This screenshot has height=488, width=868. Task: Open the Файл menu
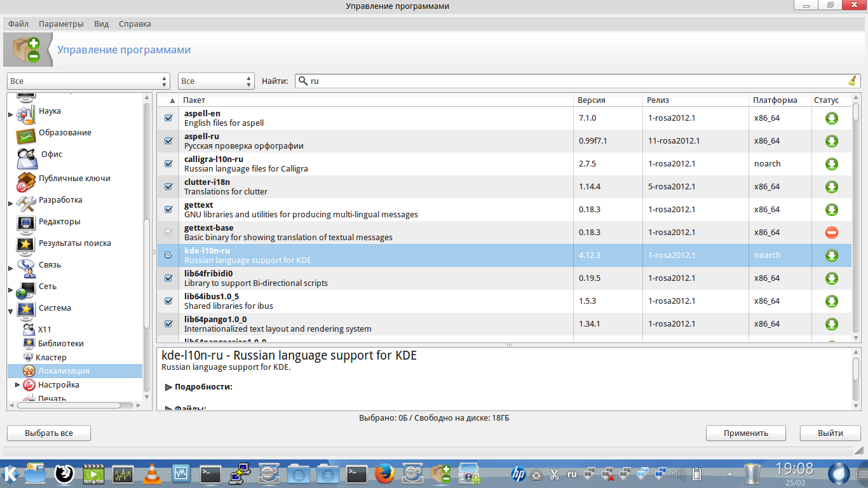click(x=18, y=24)
